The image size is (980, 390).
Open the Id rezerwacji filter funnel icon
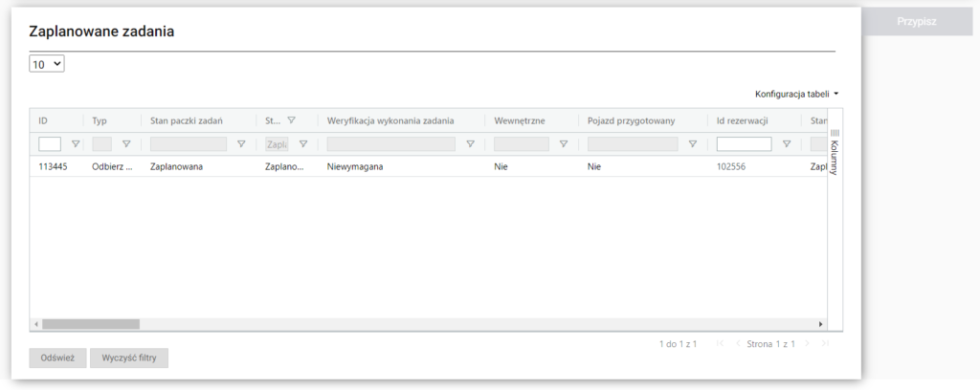tap(787, 144)
